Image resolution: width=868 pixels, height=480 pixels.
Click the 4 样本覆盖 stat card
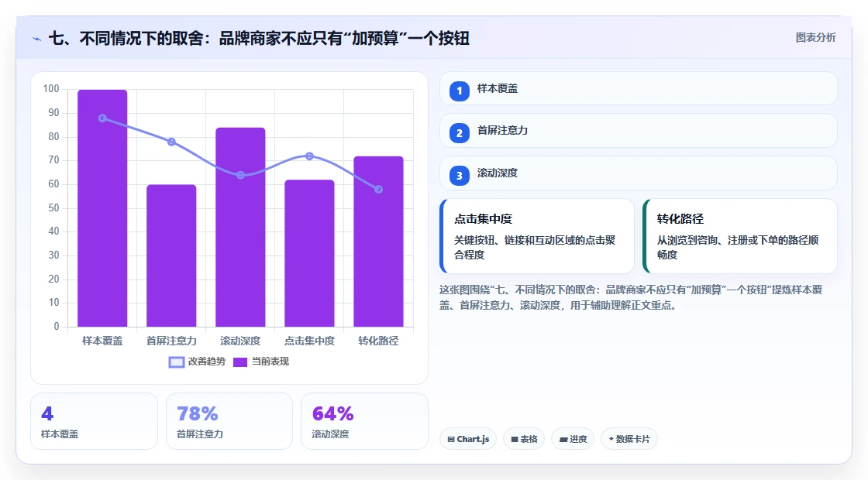(94, 421)
